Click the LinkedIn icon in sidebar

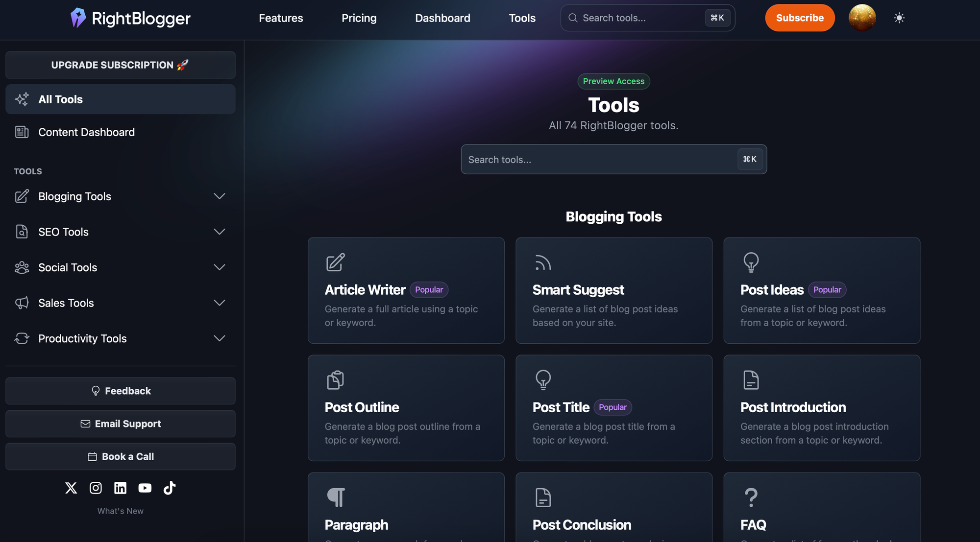pos(120,488)
